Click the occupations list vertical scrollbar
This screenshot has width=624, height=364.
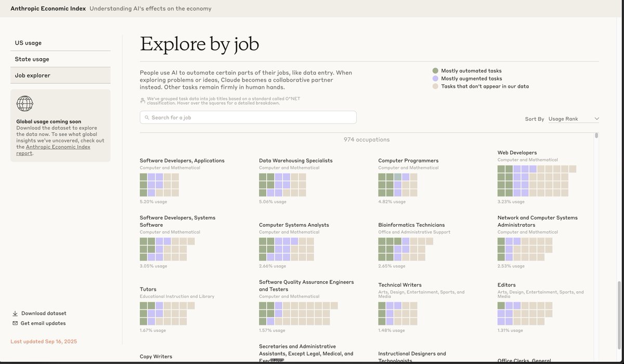click(x=596, y=136)
